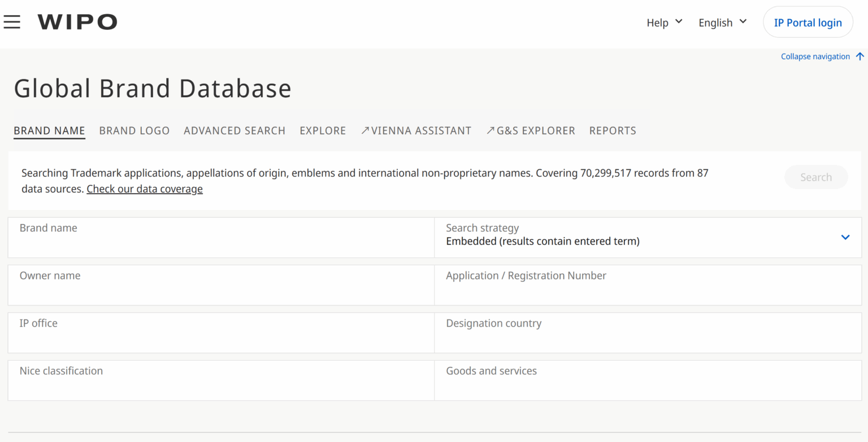Focus the Brand name input field
The image size is (868, 442).
(221, 238)
